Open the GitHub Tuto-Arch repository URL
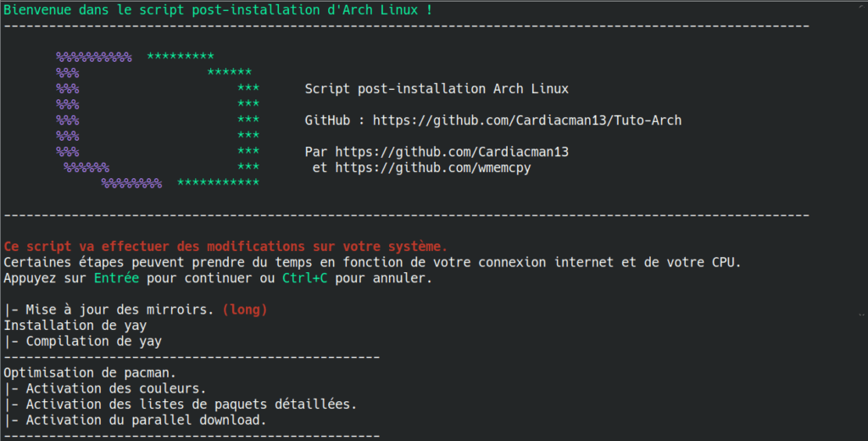 [x=527, y=120]
